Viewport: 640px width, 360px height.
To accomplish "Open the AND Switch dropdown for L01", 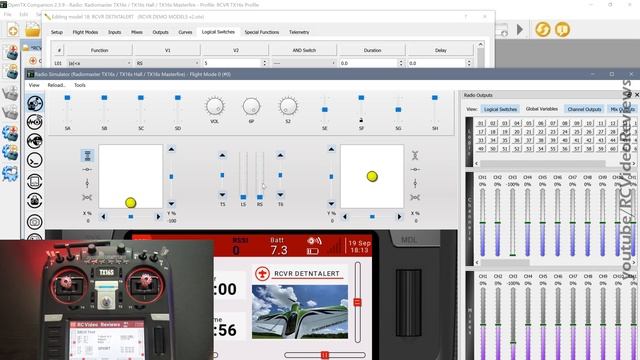I will [304, 63].
